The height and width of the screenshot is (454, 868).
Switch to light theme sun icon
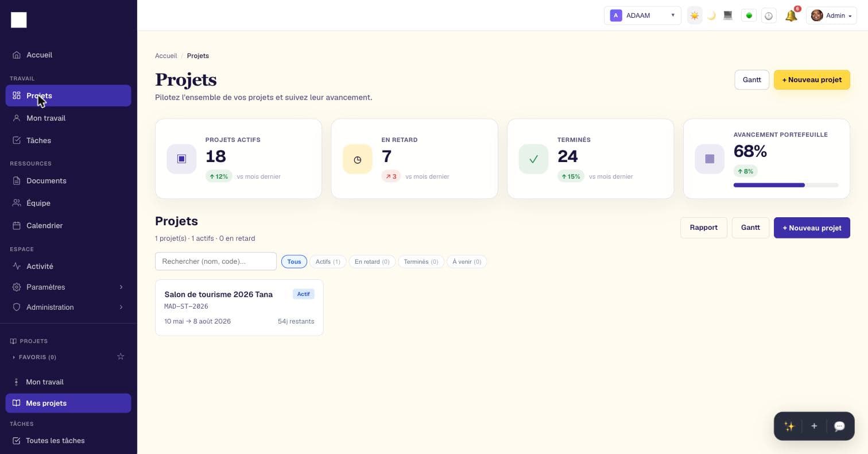coord(695,16)
